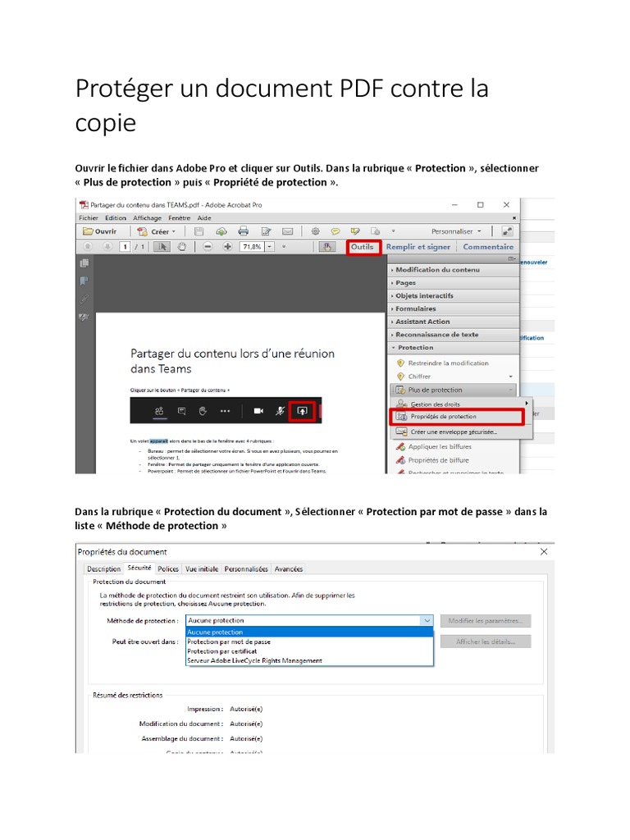Click the page thumbnails sidebar icon
This screenshot has width=630, height=840.
[84, 263]
